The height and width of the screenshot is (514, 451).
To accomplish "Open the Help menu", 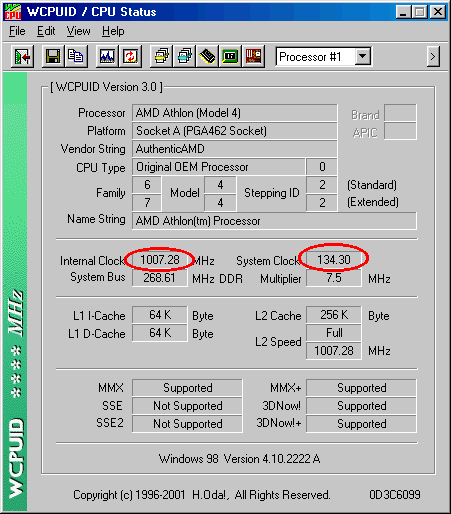I will pos(113,31).
